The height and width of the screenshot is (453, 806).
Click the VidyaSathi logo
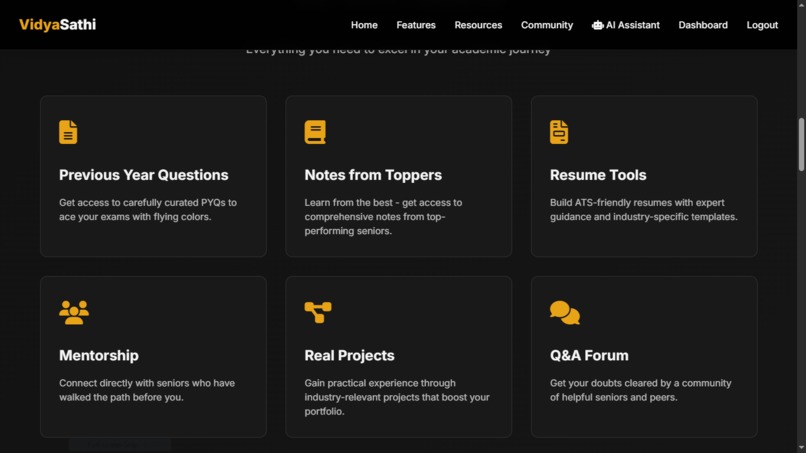[x=58, y=25]
